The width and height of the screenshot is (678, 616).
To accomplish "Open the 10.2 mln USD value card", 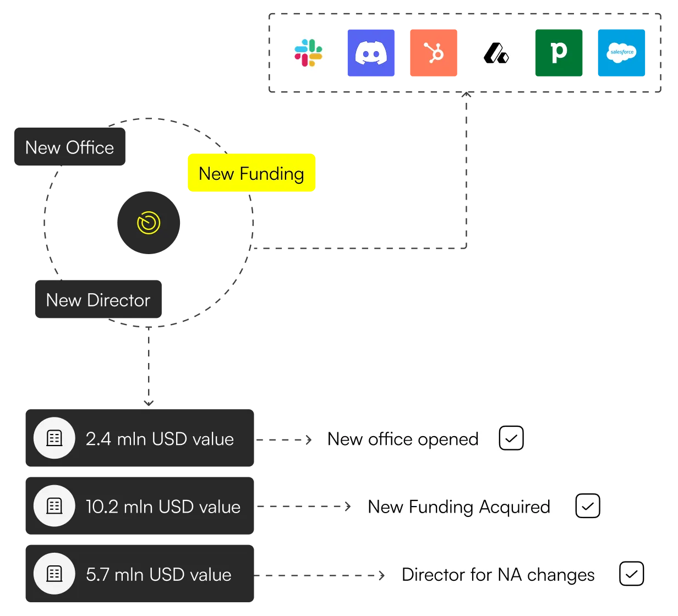I will point(140,506).
